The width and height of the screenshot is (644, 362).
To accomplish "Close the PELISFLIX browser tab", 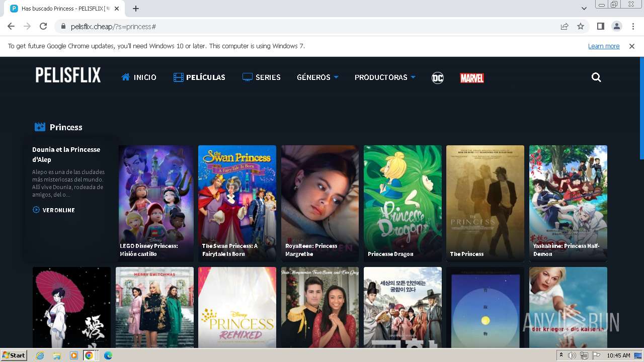I will pyautogui.click(x=117, y=9).
